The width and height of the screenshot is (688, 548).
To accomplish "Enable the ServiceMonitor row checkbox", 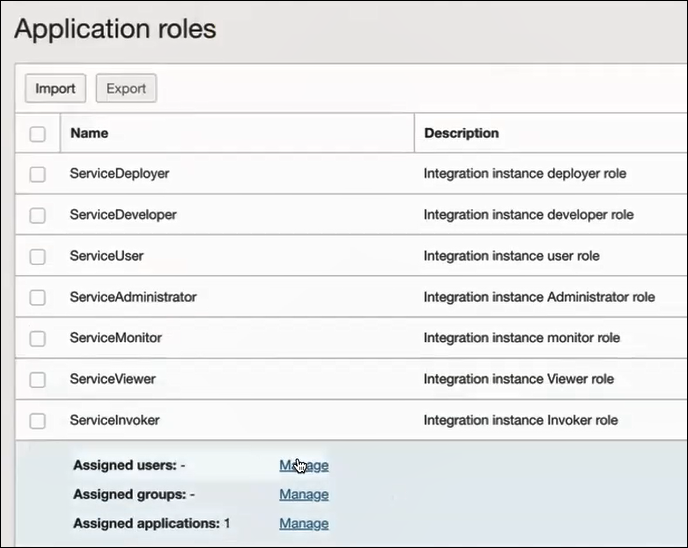I will click(x=37, y=338).
